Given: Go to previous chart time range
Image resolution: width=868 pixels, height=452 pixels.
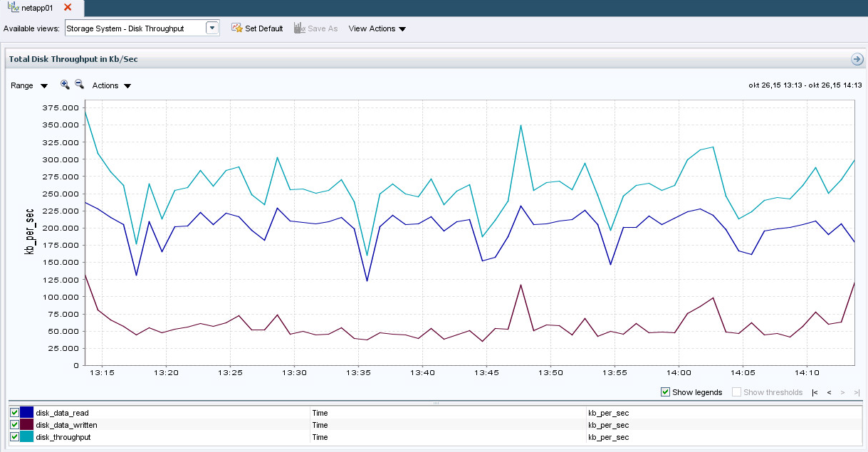Looking at the screenshot, I should click(829, 393).
